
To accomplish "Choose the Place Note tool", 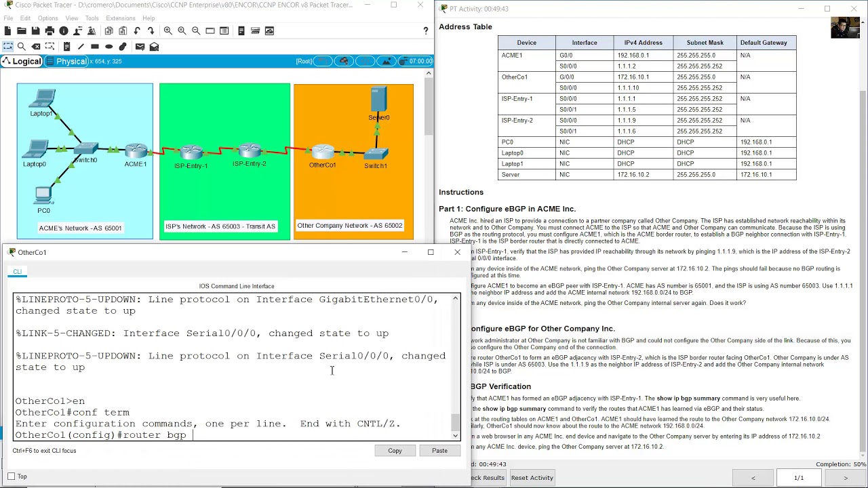I will 66,46.
